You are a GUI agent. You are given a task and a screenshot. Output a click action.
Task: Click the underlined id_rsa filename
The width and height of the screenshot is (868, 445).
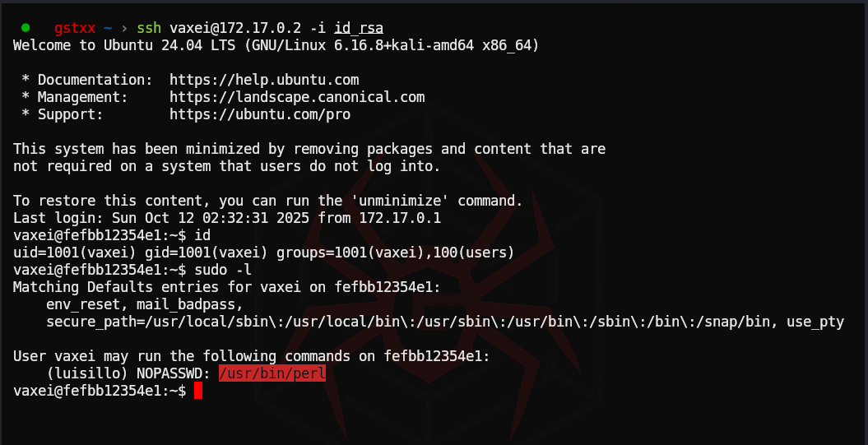click(x=359, y=28)
